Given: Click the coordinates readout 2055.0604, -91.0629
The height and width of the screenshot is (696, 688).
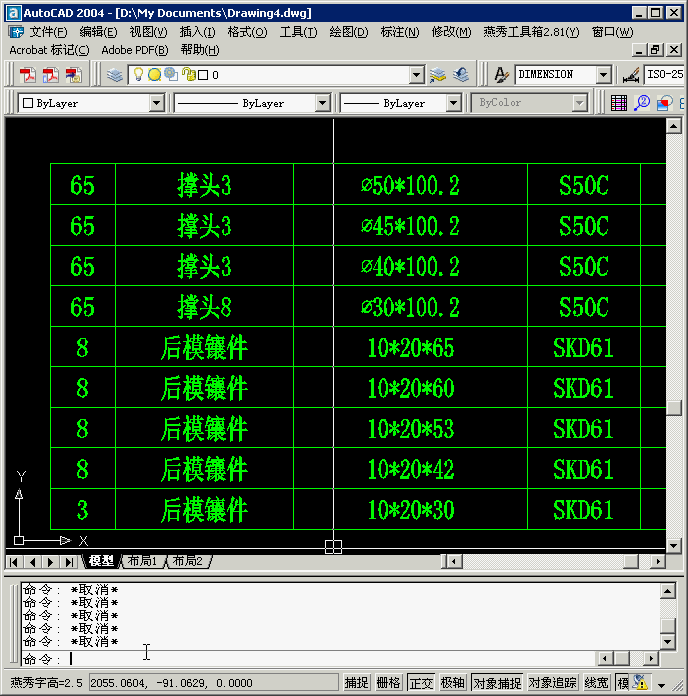Looking at the screenshot, I should (214, 683).
